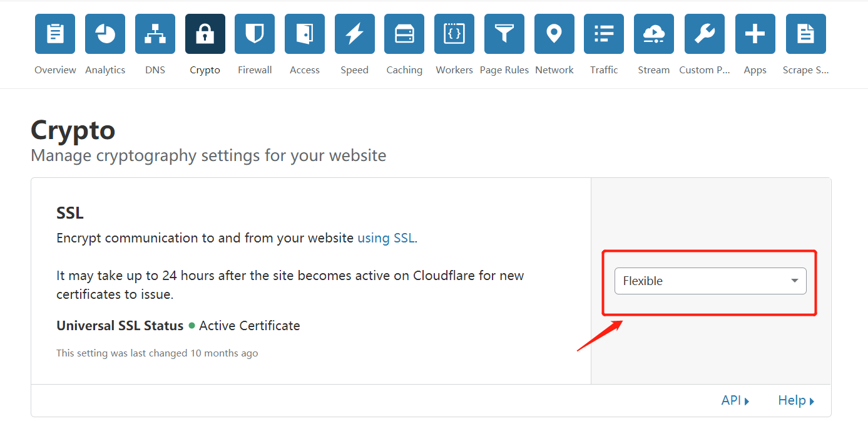
Task: Open the Network location pin icon
Action: pyautogui.click(x=554, y=34)
